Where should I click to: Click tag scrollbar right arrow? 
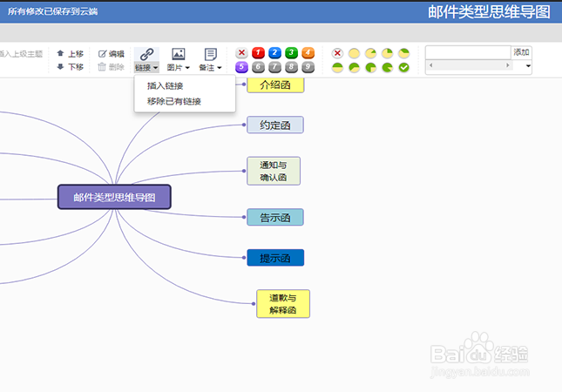pos(507,65)
